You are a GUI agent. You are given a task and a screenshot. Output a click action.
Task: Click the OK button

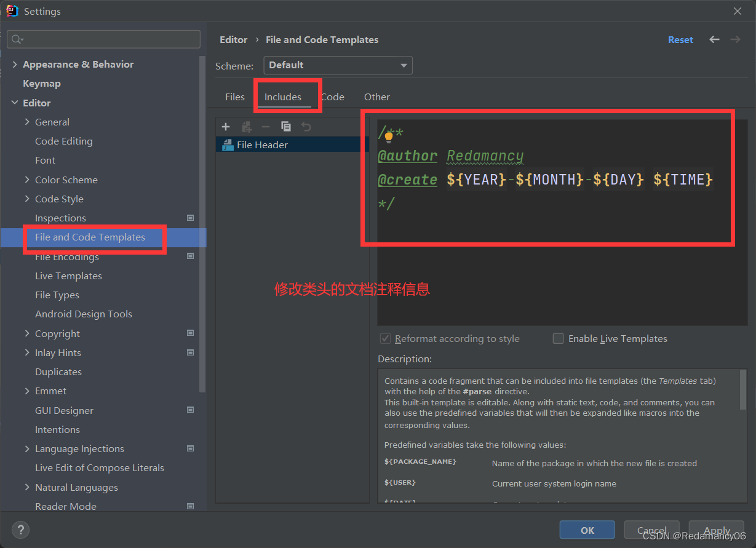587,530
